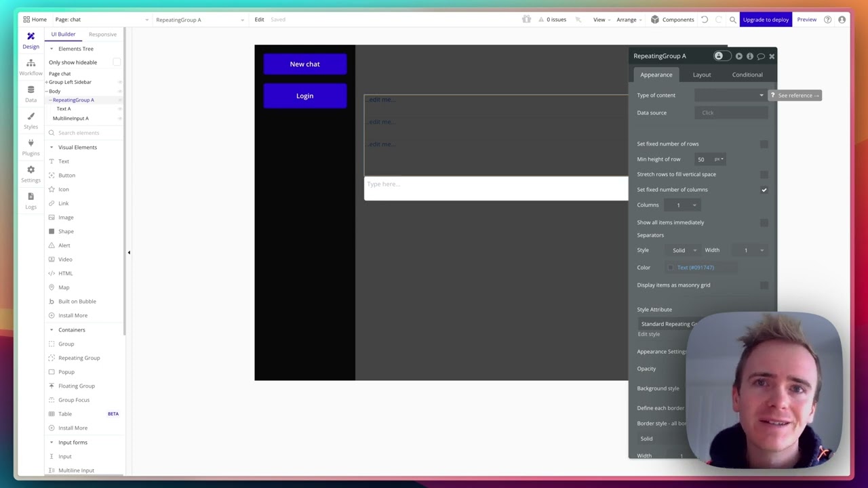
Task: Collapse the Elements Tree section
Action: click(x=52, y=49)
